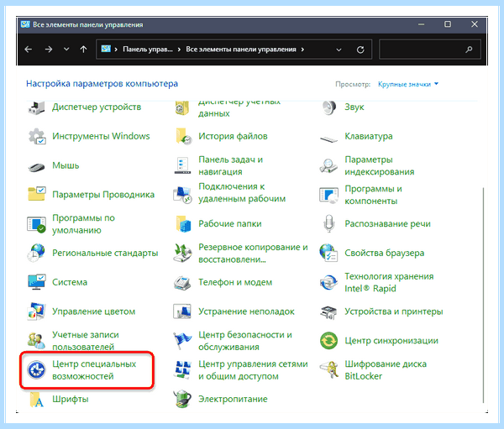504x429 pixels.
Task: Click the Центр синхронизации link text
Action: (391, 341)
